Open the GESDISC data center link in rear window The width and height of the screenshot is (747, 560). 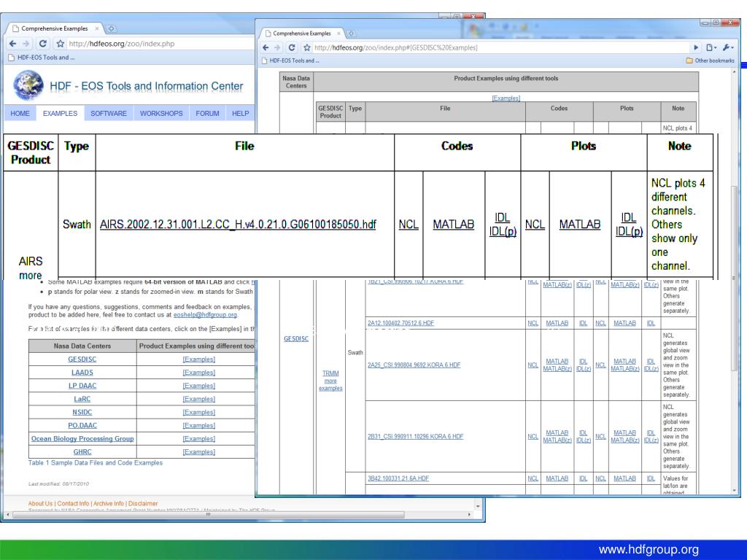click(x=82, y=359)
